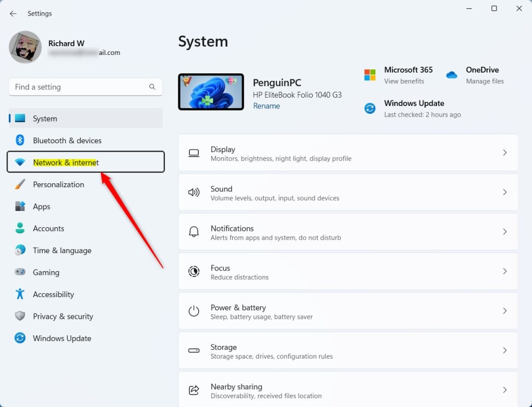The image size is (532, 407).
Task: Expand the Sound settings chevron
Action: (504, 192)
